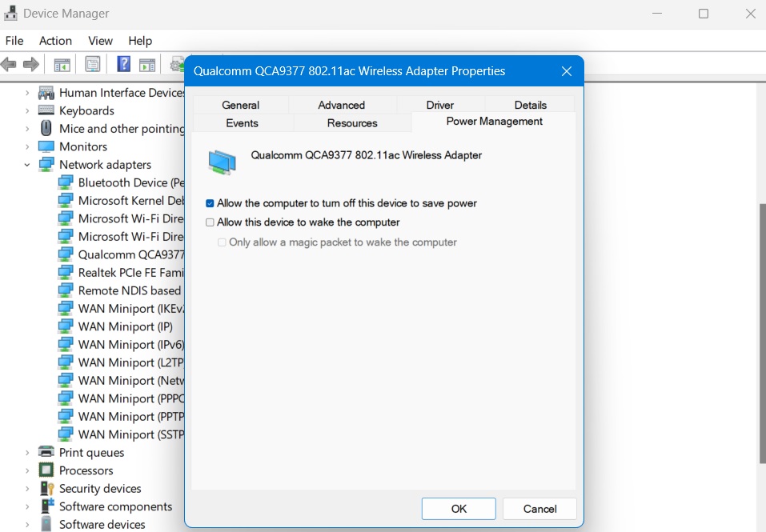
Task: Switch to the Driver tab
Action: [441, 105]
